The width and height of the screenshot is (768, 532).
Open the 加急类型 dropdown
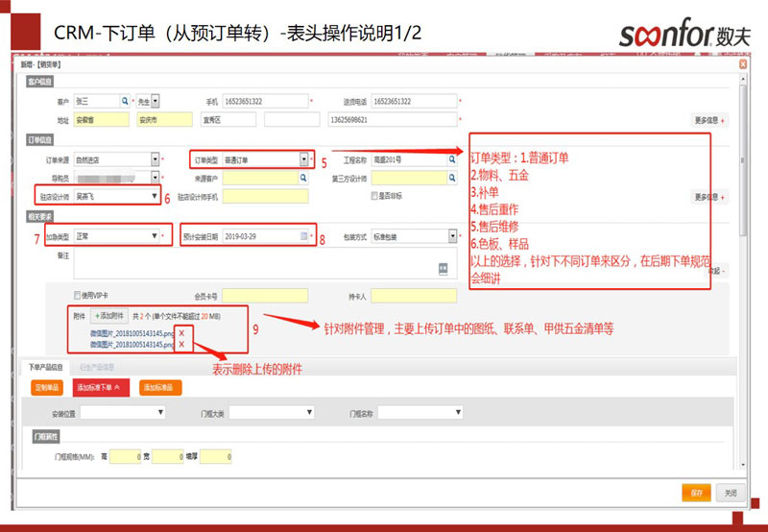point(155,235)
